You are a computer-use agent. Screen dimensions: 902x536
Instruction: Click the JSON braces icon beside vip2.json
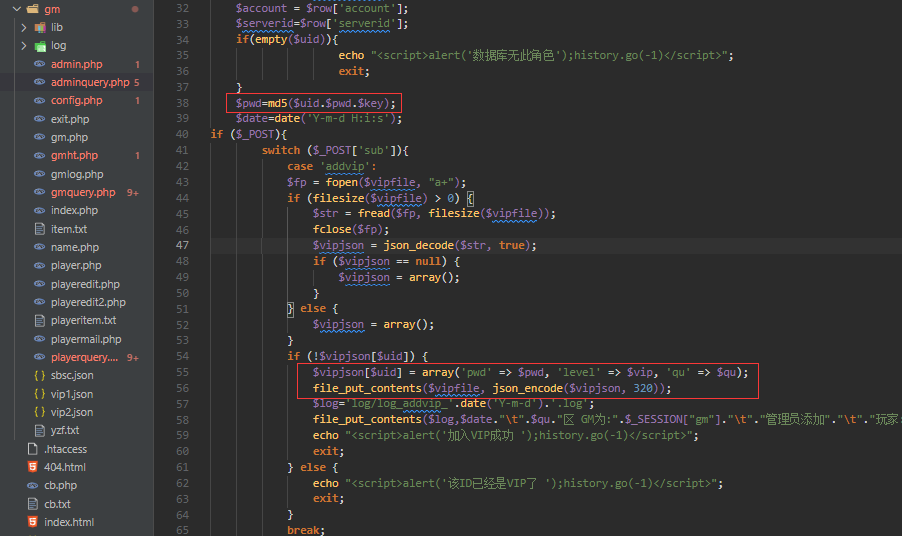pos(39,412)
